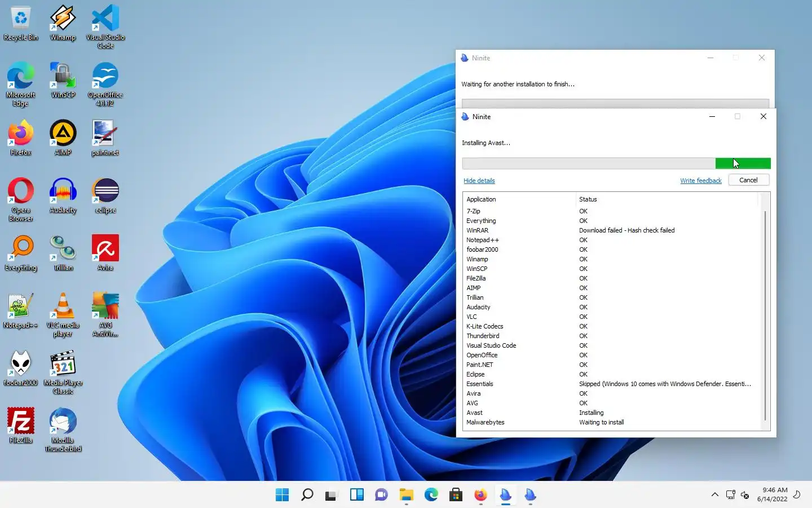Select the AIMP desktop shortcut
Image resolution: width=812 pixels, height=508 pixels.
tap(63, 138)
